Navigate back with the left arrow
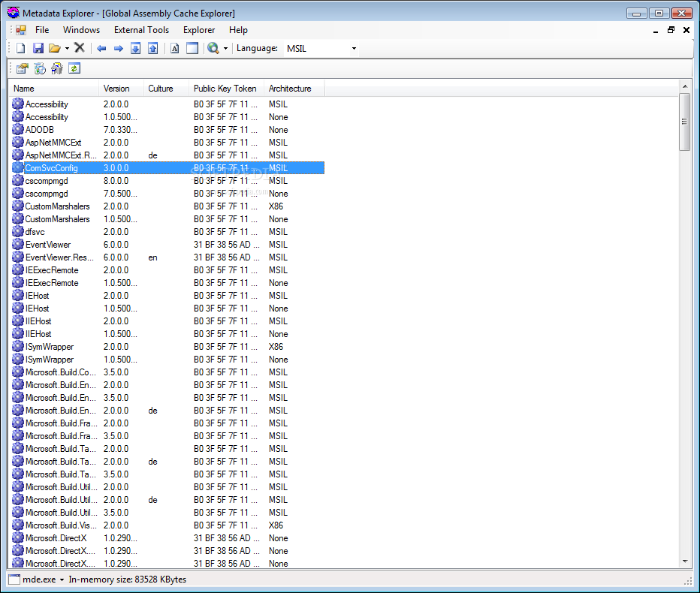Image resolution: width=700 pixels, height=593 pixels. pos(101,48)
